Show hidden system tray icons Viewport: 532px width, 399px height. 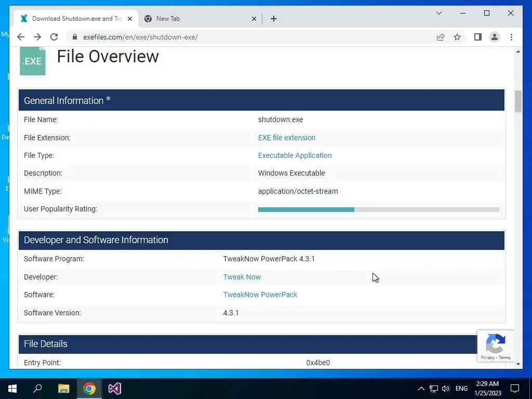[421, 389]
